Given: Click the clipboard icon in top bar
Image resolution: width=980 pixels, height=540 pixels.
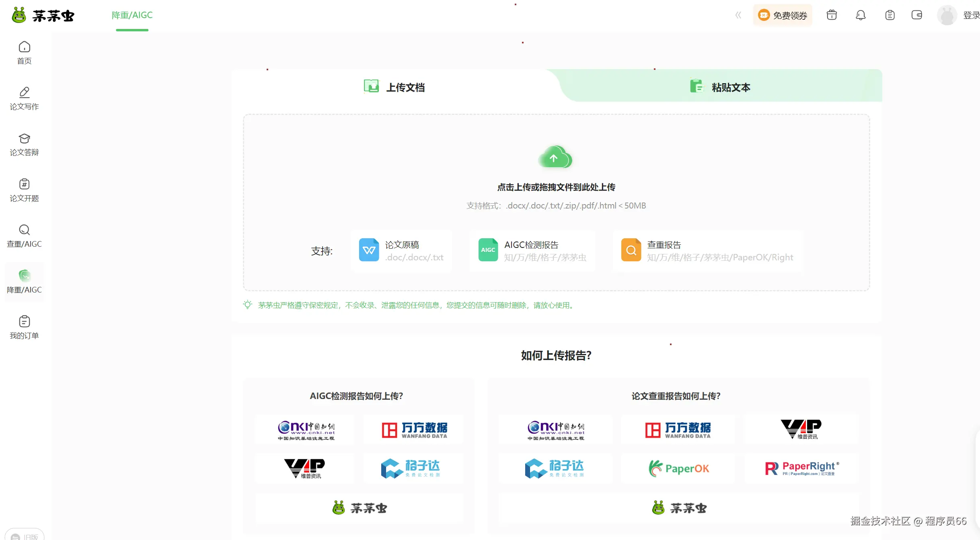Looking at the screenshot, I should coord(890,15).
